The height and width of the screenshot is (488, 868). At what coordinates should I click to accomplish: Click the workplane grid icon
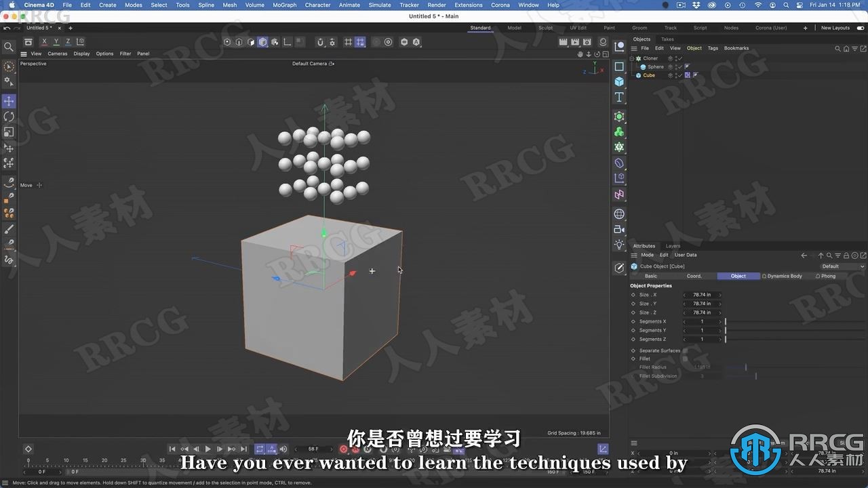pyautogui.click(x=348, y=42)
